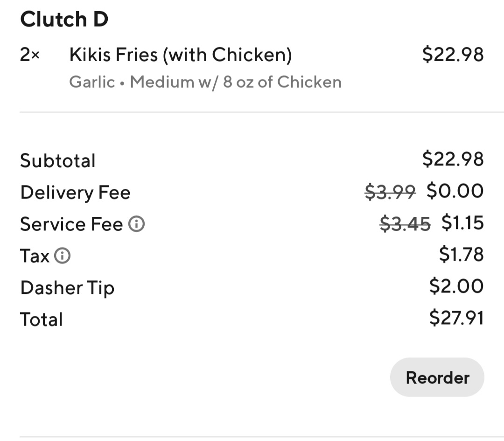
Task: Tap the Garlic Medium chicken options text
Action: tap(205, 82)
